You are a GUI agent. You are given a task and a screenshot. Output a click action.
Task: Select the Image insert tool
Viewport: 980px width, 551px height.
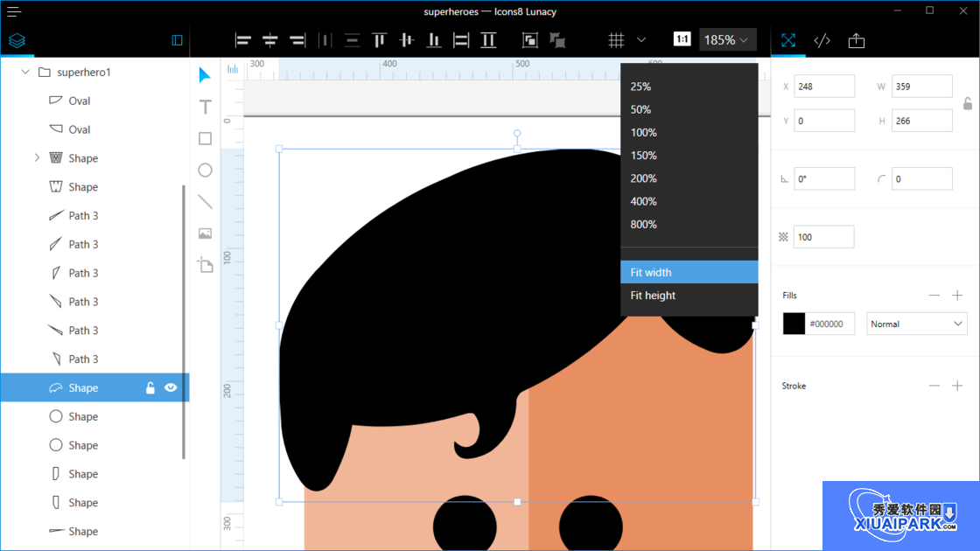coord(205,234)
